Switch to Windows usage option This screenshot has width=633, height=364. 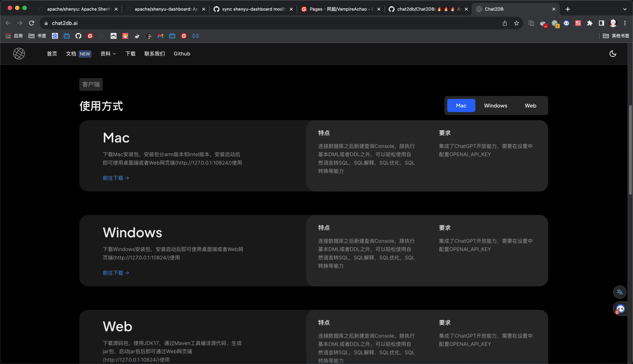coord(495,106)
